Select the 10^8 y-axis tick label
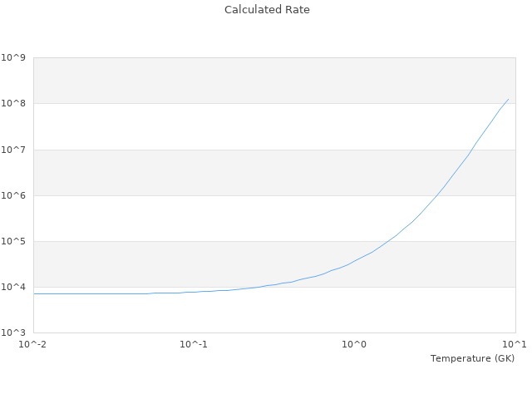 tap(13, 104)
